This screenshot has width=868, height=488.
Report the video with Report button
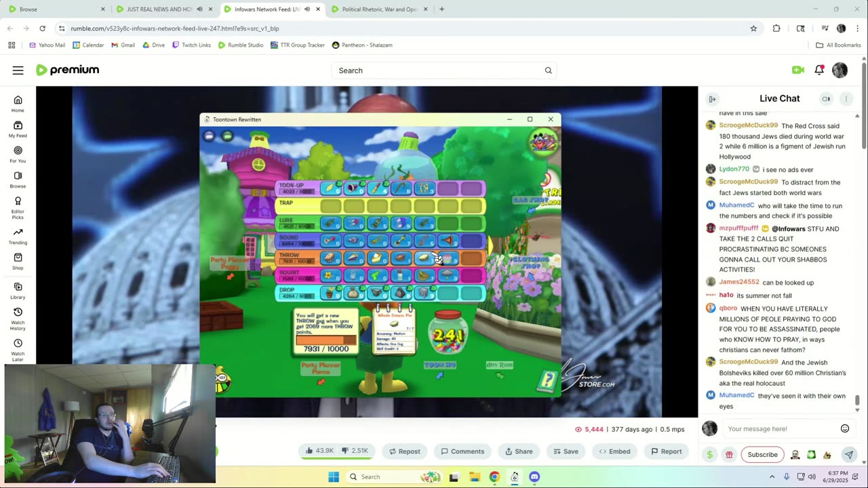pyautogui.click(x=666, y=451)
